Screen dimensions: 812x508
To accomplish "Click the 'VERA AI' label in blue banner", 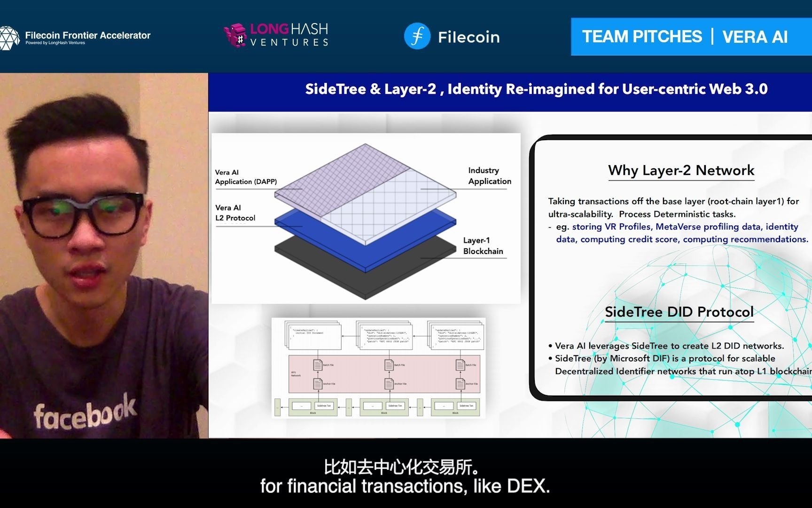I will [755, 37].
